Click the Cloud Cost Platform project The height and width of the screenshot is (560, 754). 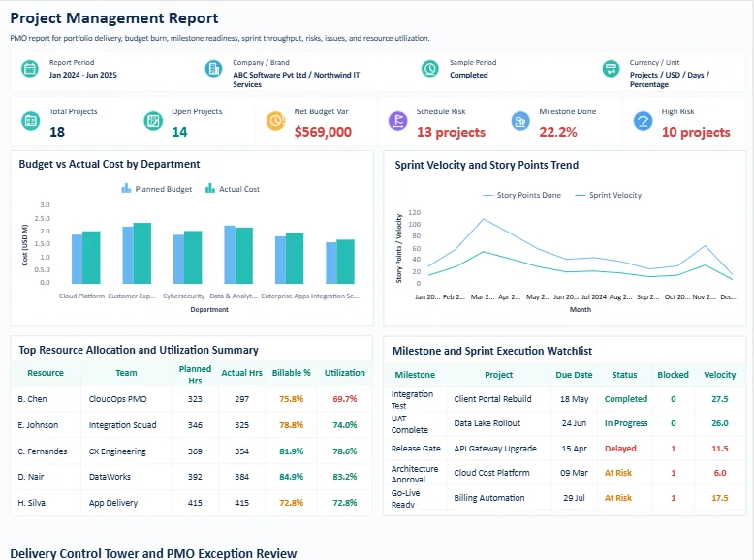[491, 473]
